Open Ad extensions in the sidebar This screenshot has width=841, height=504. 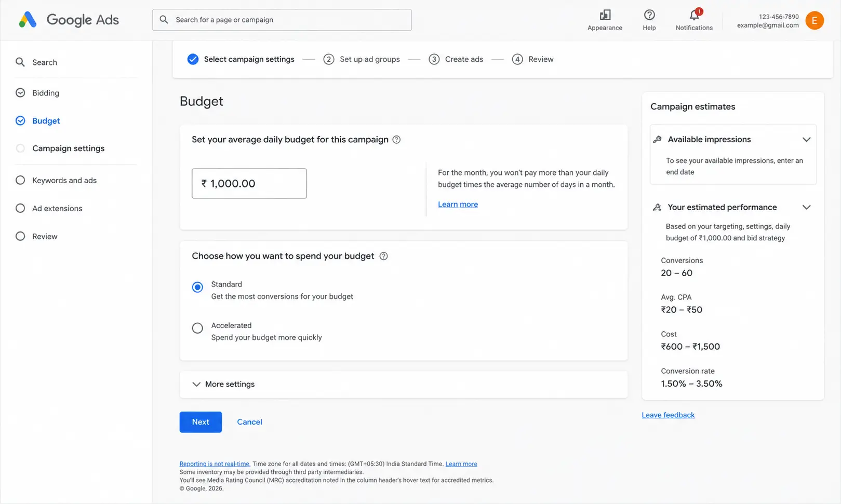point(57,209)
